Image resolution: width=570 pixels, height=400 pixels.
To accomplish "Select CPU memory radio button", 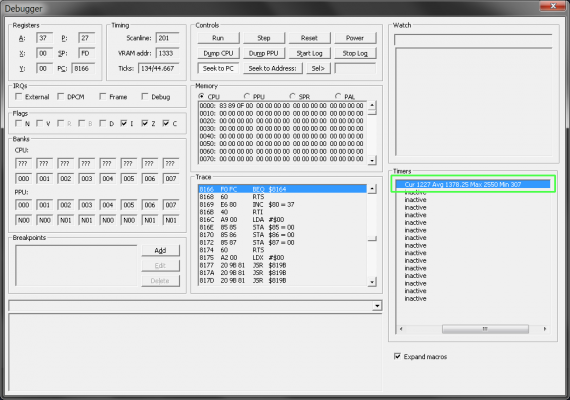I will pyautogui.click(x=201, y=96).
